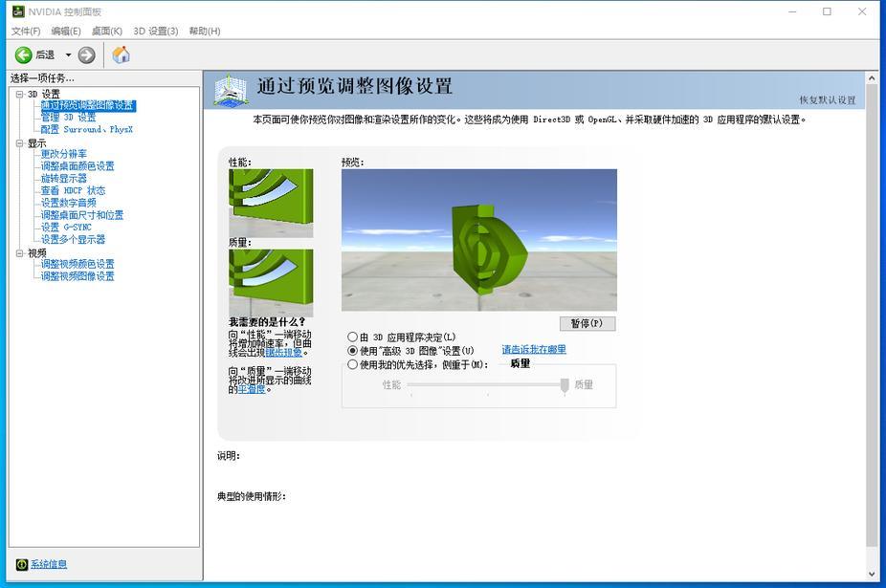Open the 帮助(H) menu
This screenshot has width=886, height=588.
[205, 31]
